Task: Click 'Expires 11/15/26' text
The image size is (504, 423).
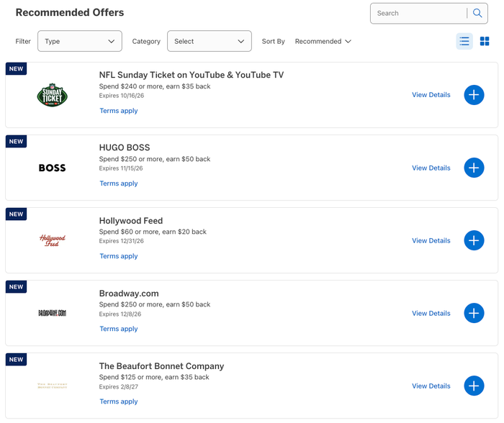Action: click(x=121, y=168)
